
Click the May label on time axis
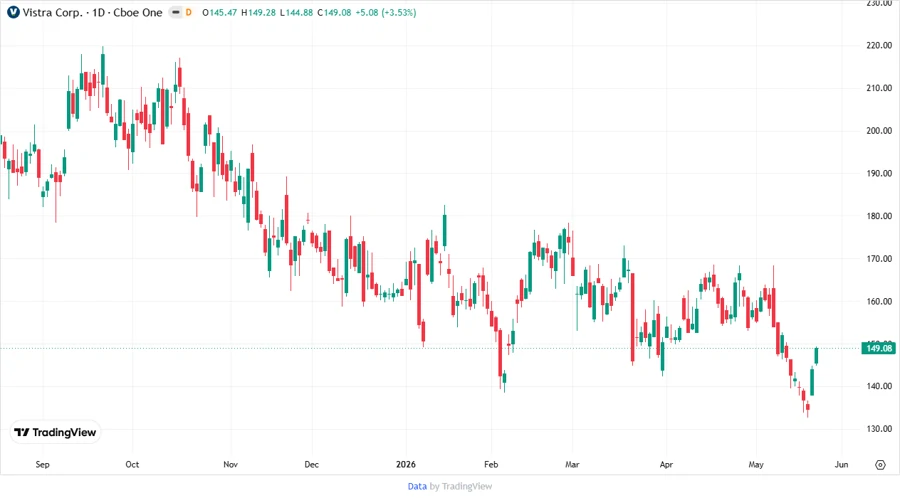(x=756, y=465)
